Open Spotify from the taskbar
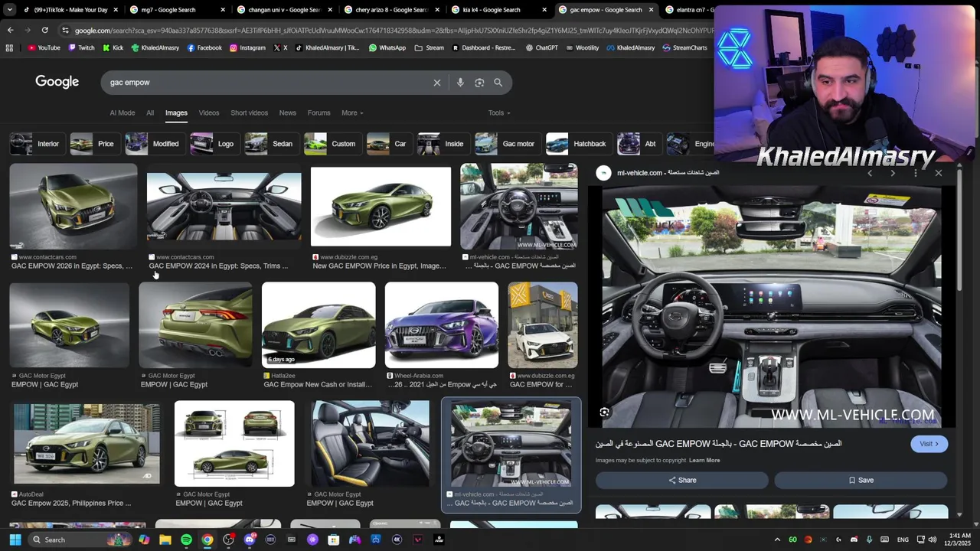 coord(186,540)
